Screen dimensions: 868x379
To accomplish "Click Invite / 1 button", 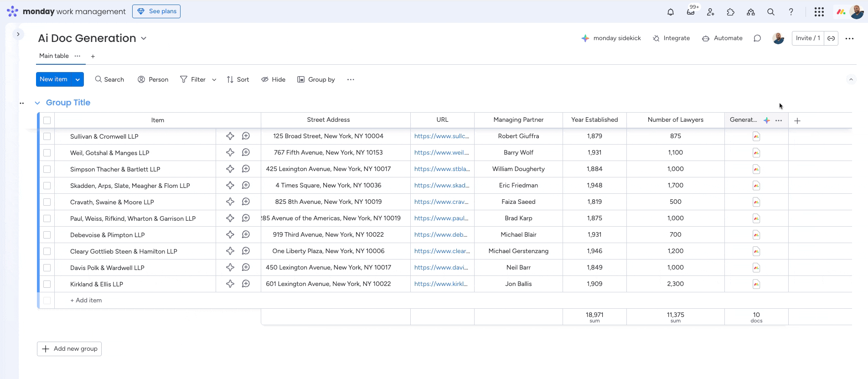I will (808, 38).
